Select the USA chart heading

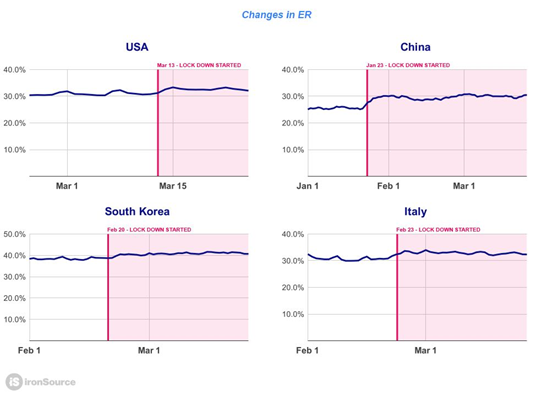[x=137, y=47]
